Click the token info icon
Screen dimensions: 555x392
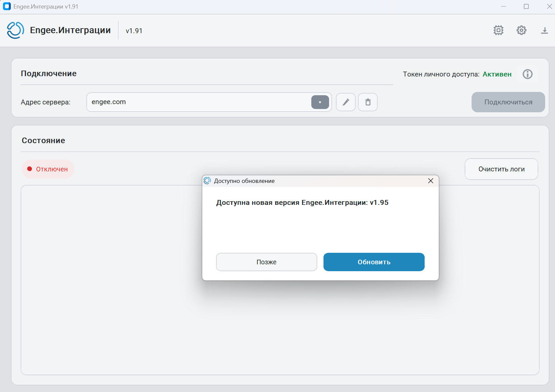pos(528,74)
